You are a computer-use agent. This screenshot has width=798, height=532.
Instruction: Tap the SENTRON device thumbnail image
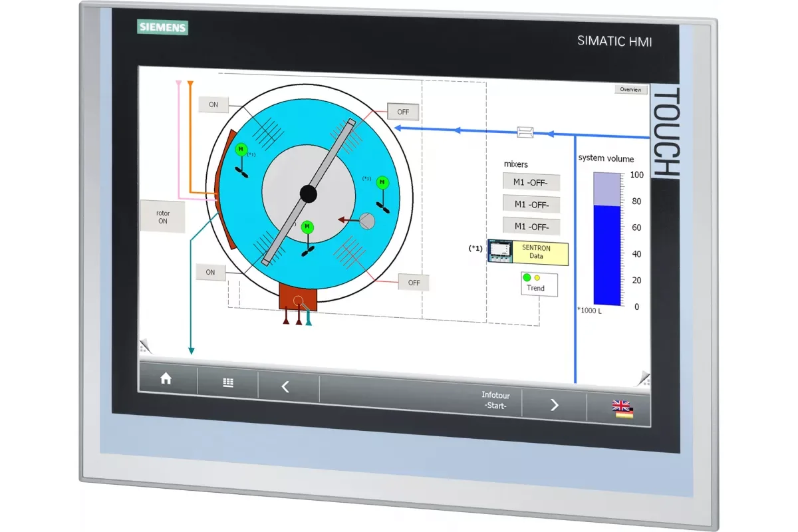tap(499, 252)
